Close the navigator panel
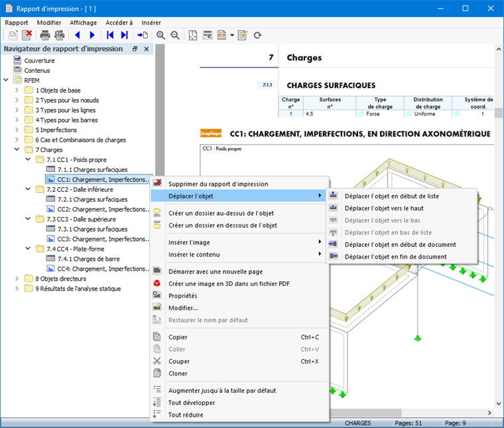The image size is (504, 428). click(x=147, y=49)
